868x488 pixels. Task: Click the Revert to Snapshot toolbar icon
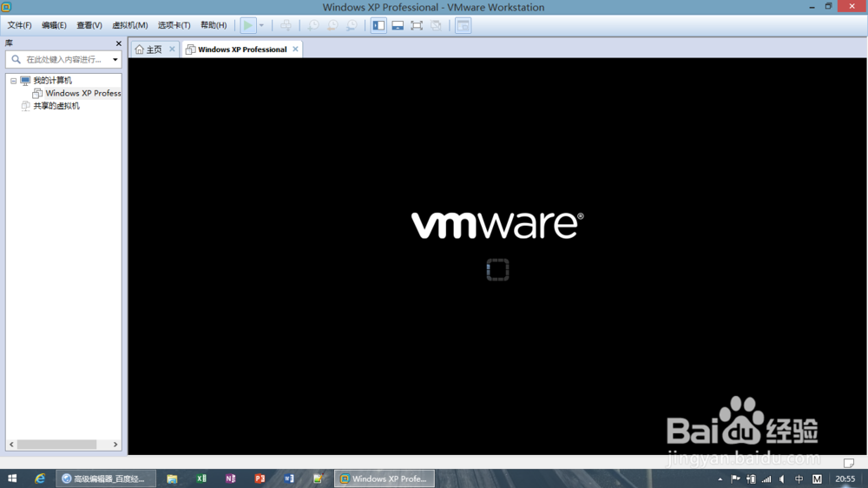(332, 25)
